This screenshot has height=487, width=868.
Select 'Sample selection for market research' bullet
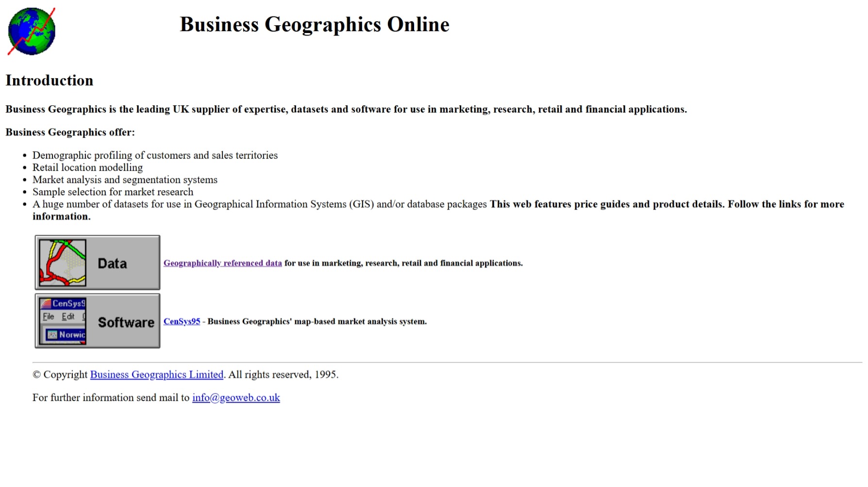click(x=113, y=192)
